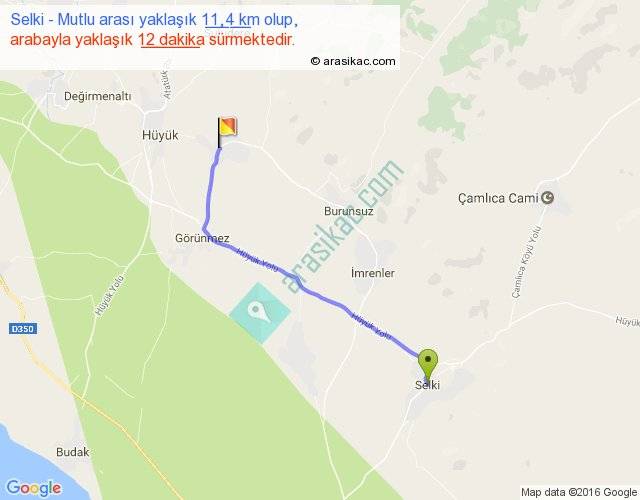
Task: Click the D350 highway shield
Action: click(23, 329)
